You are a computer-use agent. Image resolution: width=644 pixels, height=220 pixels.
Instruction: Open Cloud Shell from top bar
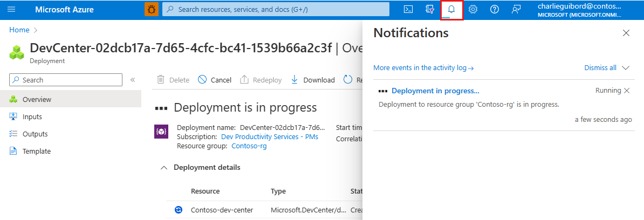click(x=409, y=10)
